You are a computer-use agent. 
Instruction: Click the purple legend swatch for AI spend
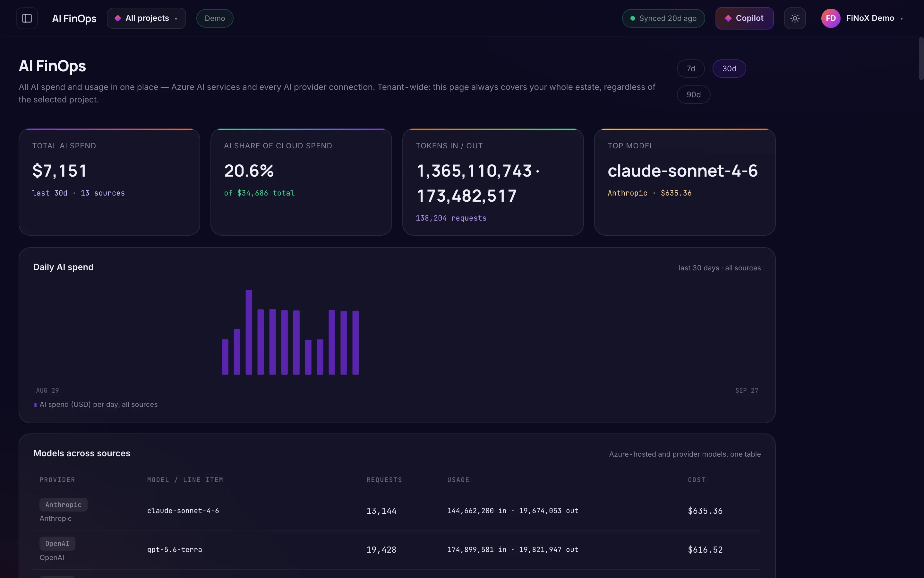[36, 405]
